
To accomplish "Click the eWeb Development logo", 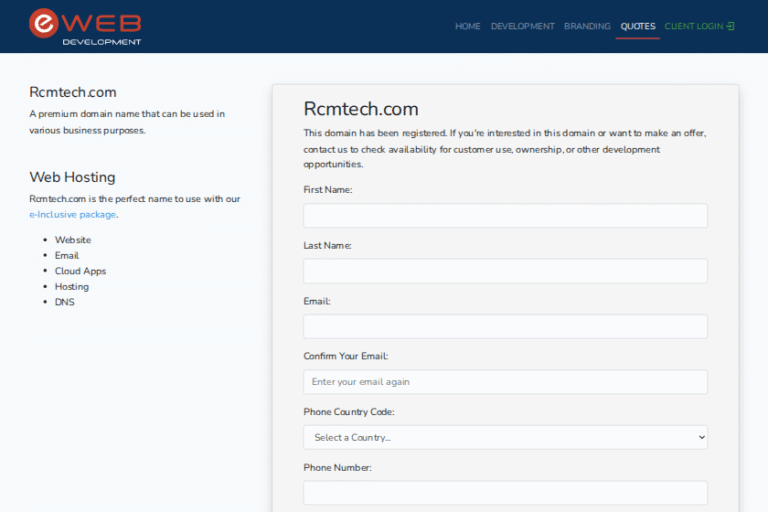I will pos(85,26).
